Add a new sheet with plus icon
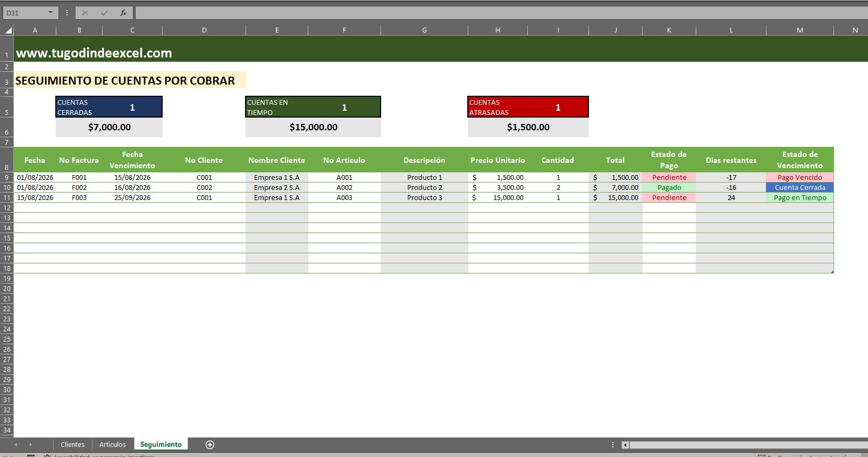 (210, 445)
